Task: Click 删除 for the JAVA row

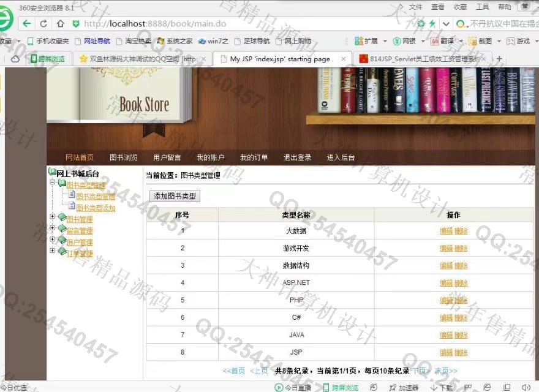Action: (461, 335)
